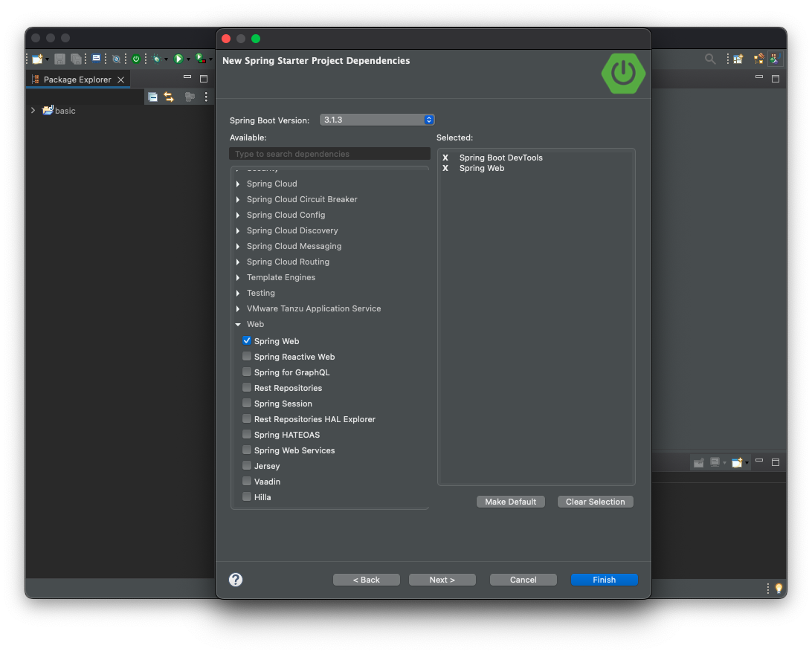
Task: Expand Spring Cloud Messaging category
Action: pyautogui.click(x=238, y=246)
